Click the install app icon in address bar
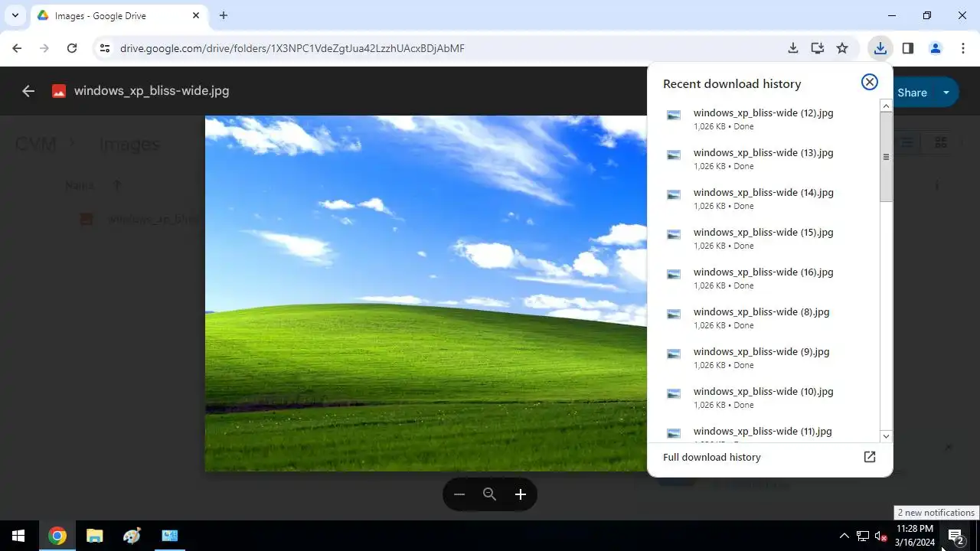Viewport: 980px width, 551px height. (x=818, y=48)
